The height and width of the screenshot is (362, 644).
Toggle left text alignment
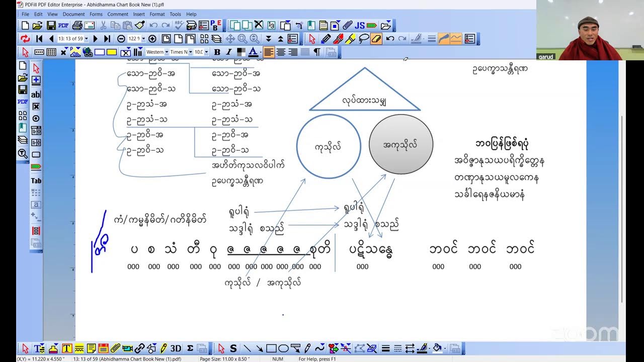pyautogui.click(x=269, y=52)
